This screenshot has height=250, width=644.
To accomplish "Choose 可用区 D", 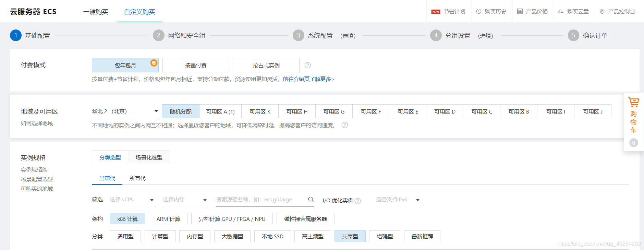I will [x=445, y=111].
